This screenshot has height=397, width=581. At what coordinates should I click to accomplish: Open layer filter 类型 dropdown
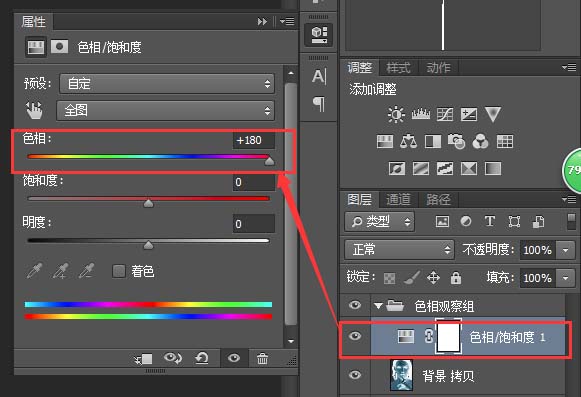tap(379, 222)
